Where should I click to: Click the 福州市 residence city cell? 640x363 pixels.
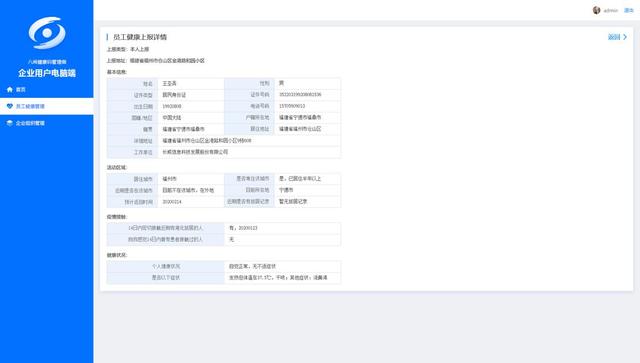pyautogui.click(x=191, y=179)
